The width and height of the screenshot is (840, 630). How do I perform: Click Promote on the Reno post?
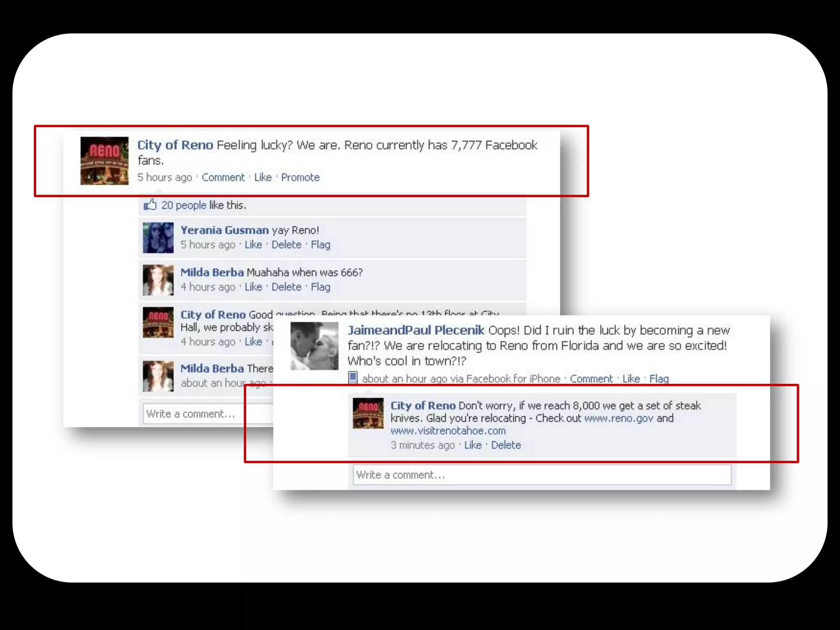[x=300, y=177]
